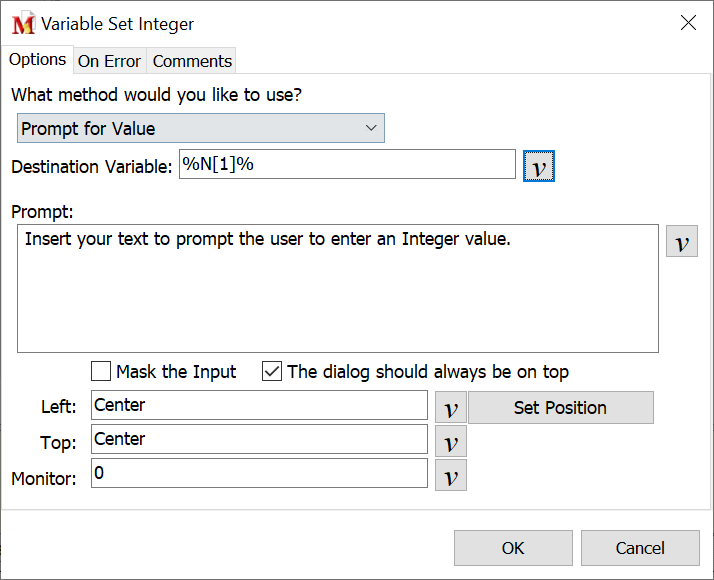
Task: Open variable picker for Destination Variable
Action: pos(538,167)
